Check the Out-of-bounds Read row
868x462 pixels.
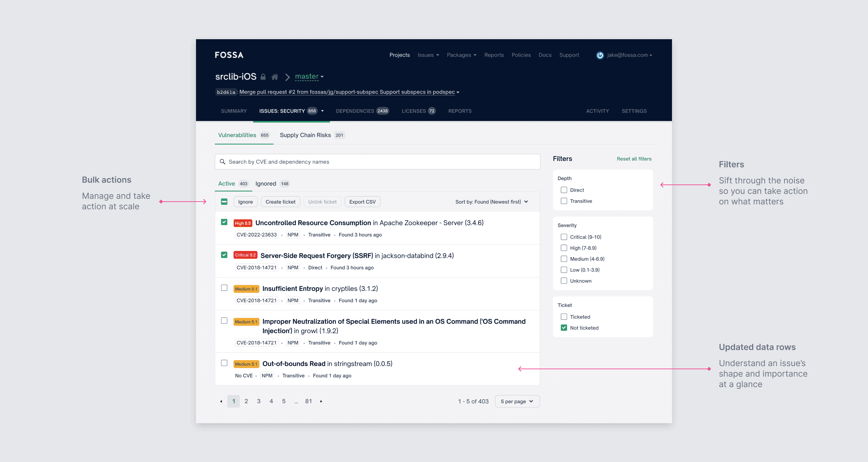[x=224, y=363]
